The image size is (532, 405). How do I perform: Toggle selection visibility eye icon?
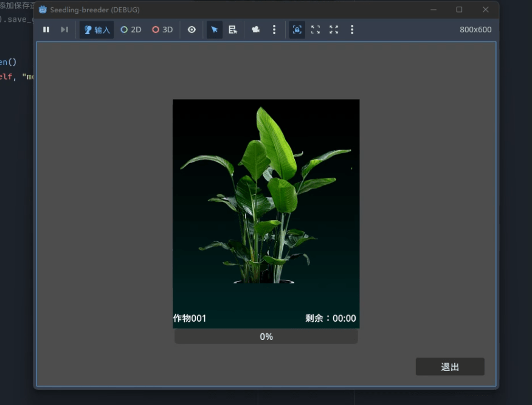pyautogui.click(x=192, y=30)
